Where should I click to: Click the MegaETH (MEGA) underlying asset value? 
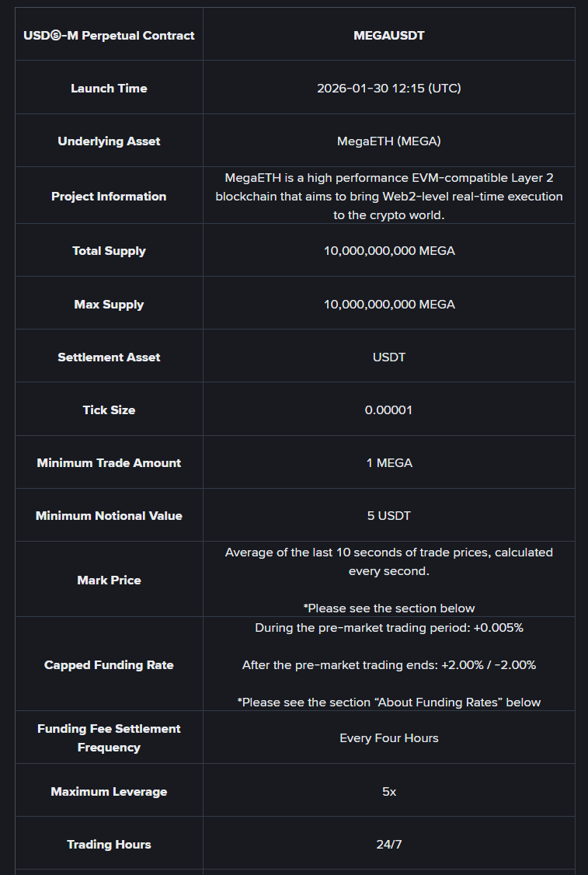click(388, 141)
